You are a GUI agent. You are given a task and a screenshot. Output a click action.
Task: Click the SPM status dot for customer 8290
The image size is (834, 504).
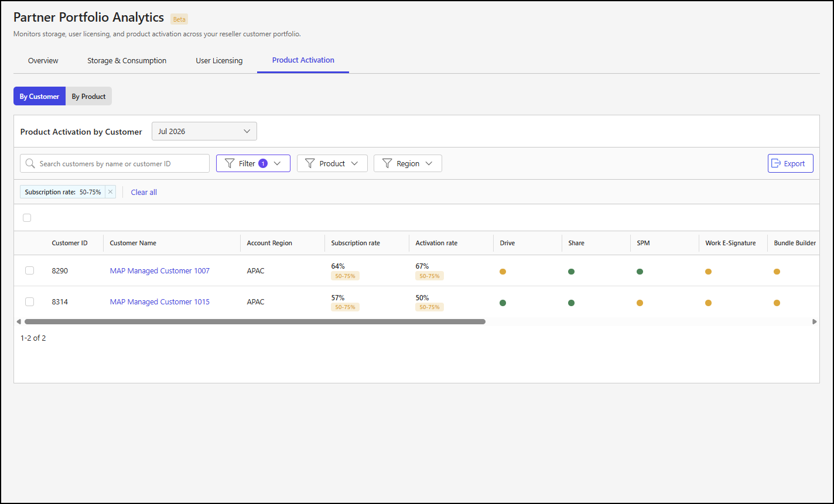640,272
